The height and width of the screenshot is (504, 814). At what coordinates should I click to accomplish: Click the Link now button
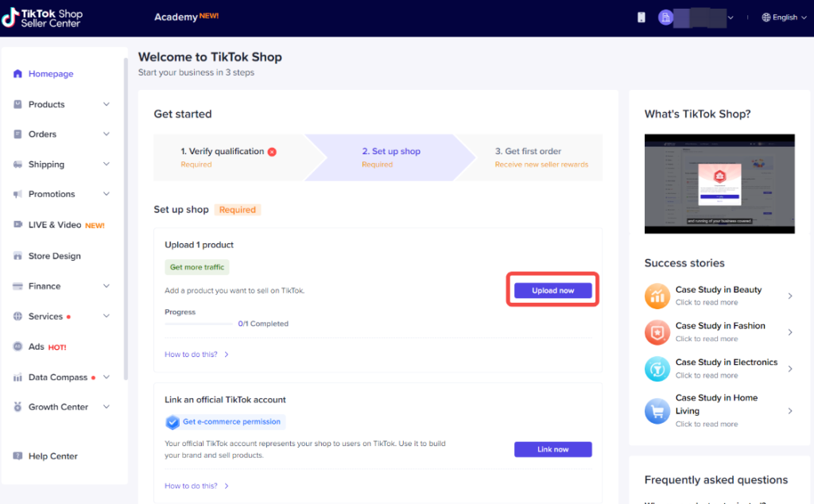[553, 449]
